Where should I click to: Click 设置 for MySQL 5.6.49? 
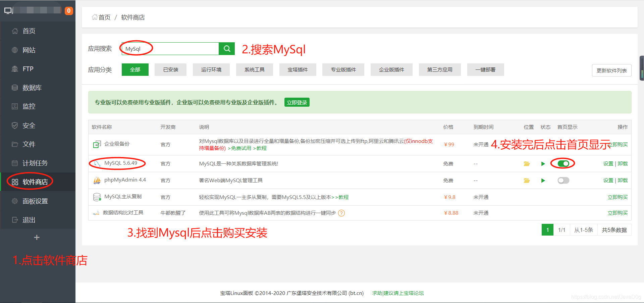608,163
